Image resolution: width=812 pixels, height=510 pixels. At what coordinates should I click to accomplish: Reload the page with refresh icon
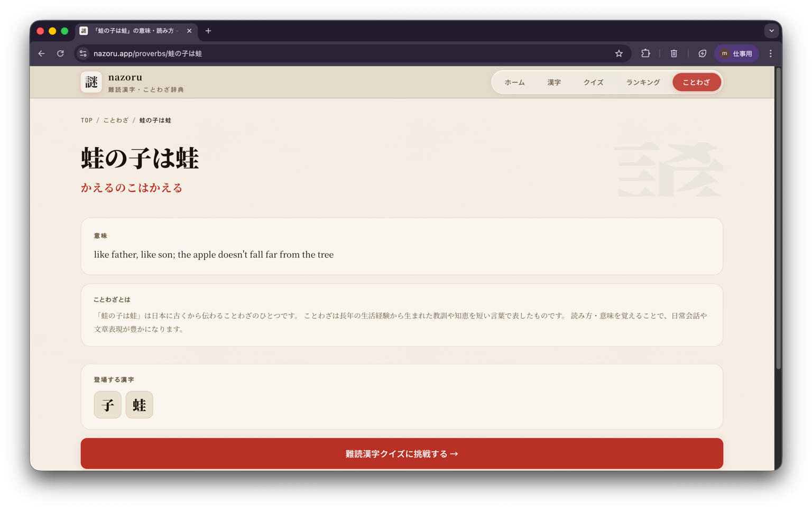coord(60,53)
